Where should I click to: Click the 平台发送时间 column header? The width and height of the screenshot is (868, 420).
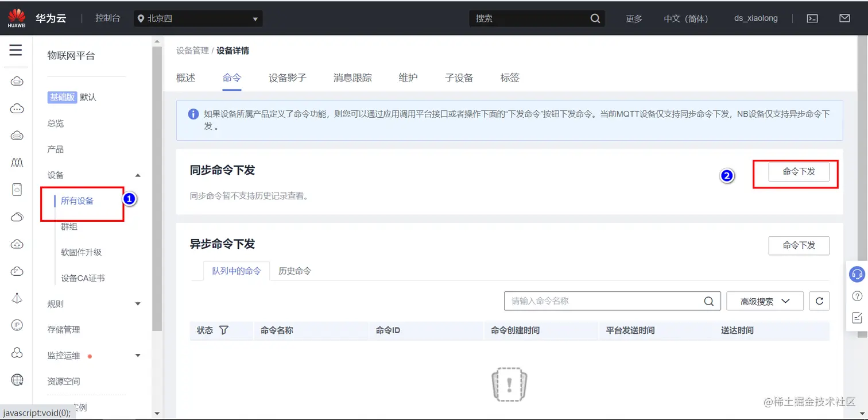(630, 330)
